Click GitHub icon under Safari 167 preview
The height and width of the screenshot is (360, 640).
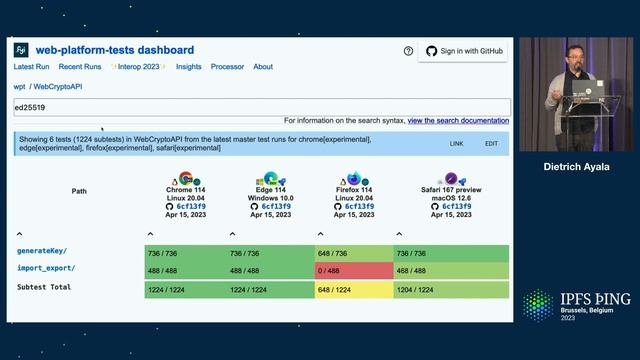coord(435,207)
